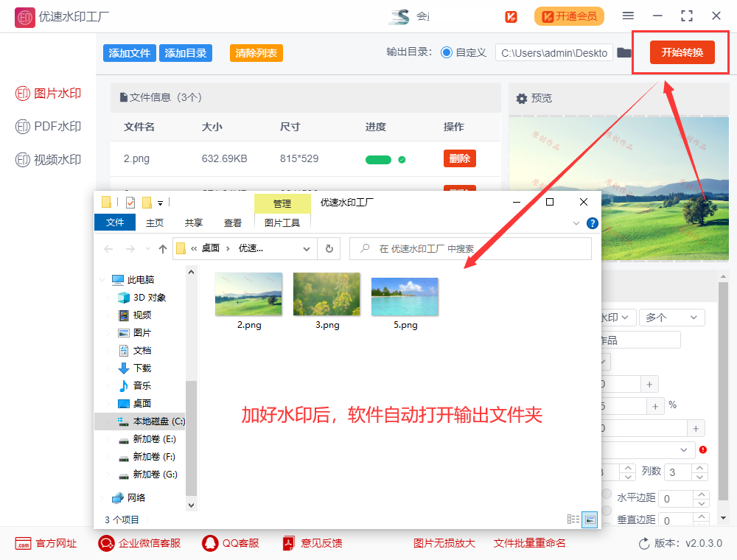The height and width of the screenshot is (560, 737).
Task: Switch Explorer to large thumbnails view icon
Action: [590, 519]
